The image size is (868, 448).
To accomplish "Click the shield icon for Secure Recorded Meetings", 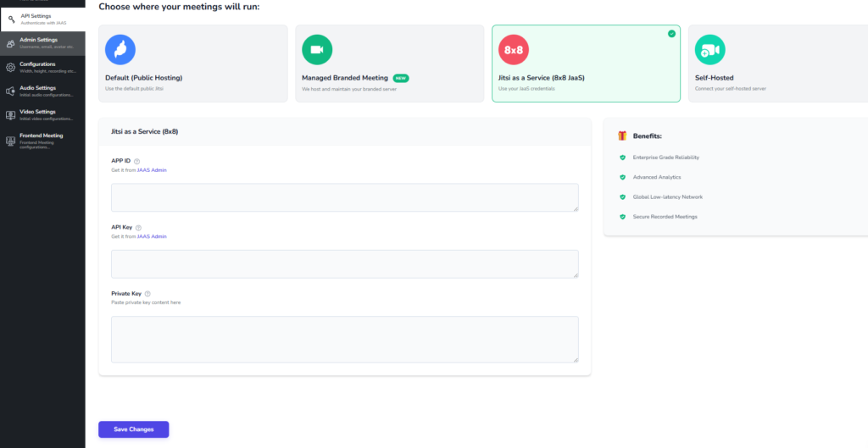I will tap(622, 217).
